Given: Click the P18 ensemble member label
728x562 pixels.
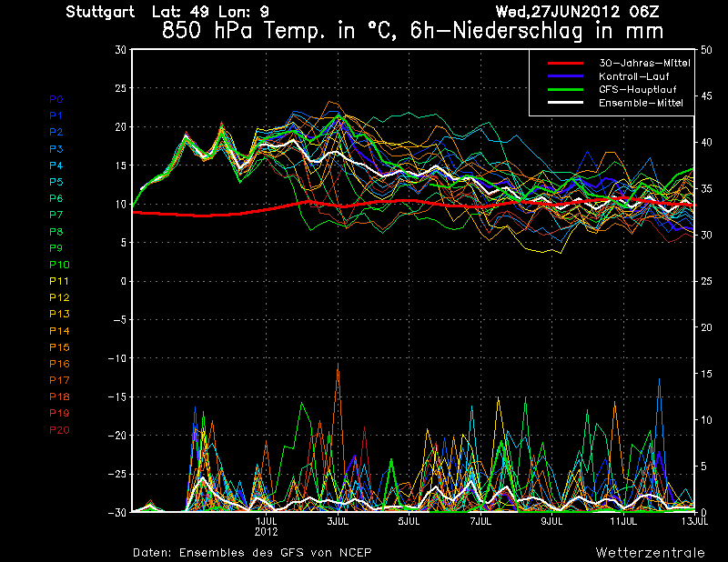Looking at the screenshot, I should pyautogui.click(x=59, y=396).
